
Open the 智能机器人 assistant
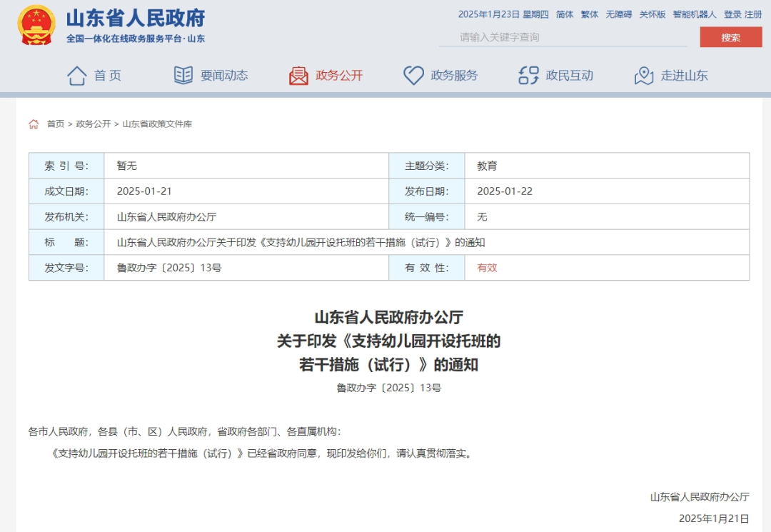pyautogui.click(x=695, y=14)
